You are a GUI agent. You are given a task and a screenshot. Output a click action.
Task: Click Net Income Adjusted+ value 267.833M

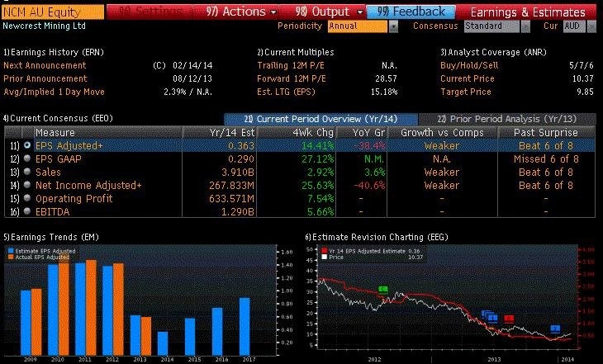pos(231,185)
